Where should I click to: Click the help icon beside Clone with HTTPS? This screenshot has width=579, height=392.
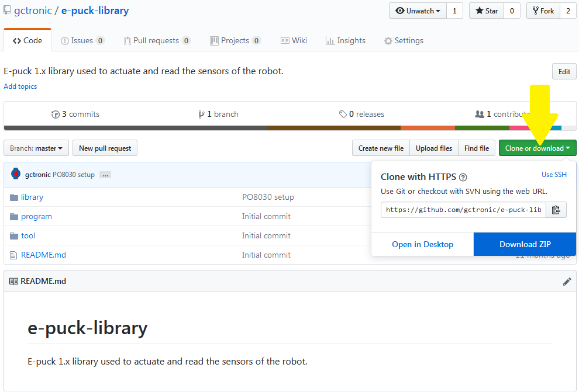[x=463, y=178]
